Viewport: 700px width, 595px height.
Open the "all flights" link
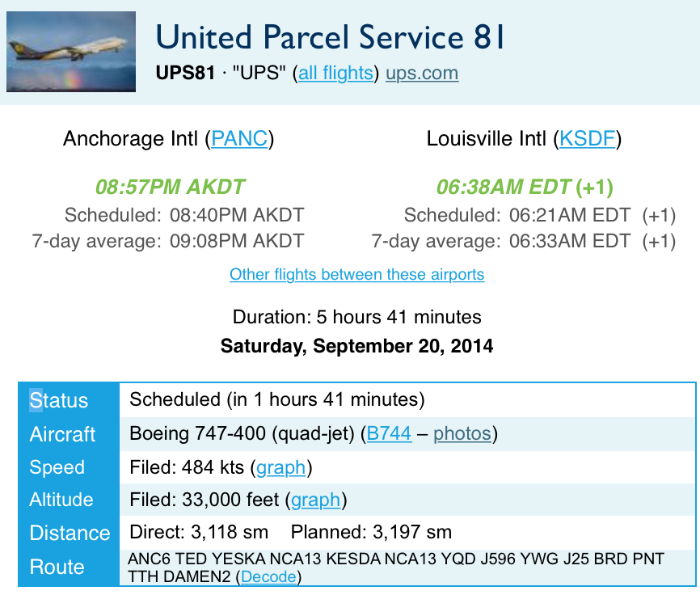(x=335, y=74)
